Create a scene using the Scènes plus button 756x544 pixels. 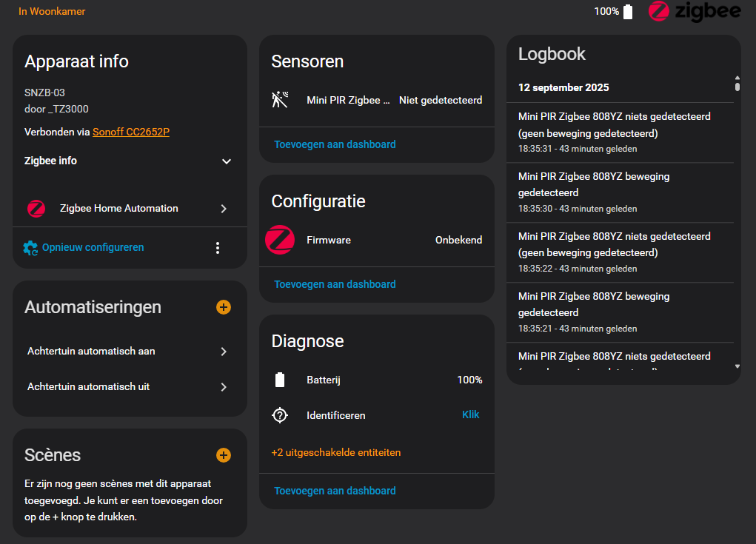pos(223,455)
